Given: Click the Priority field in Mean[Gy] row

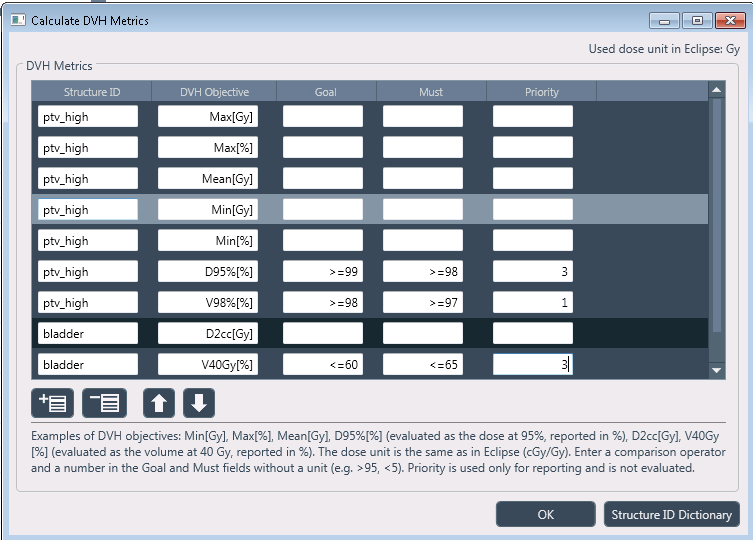Looking at the screenshot, I should (533, 179).
